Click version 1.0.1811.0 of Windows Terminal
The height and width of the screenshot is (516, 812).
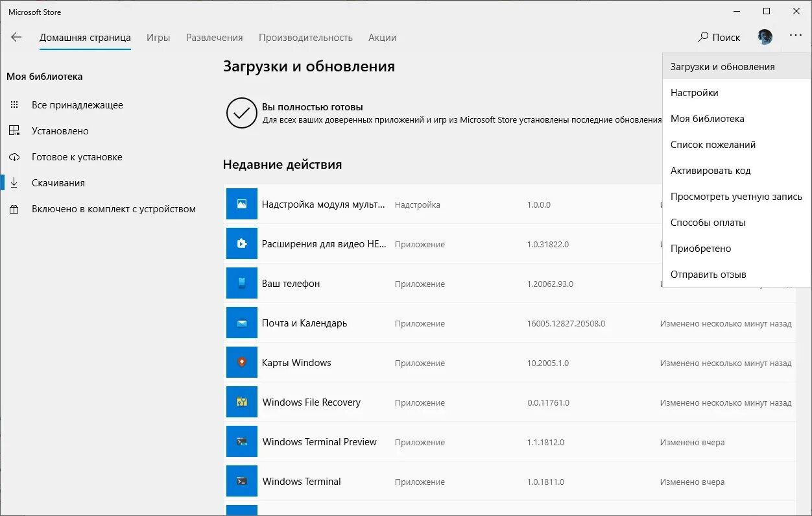[x=545, y=482]
